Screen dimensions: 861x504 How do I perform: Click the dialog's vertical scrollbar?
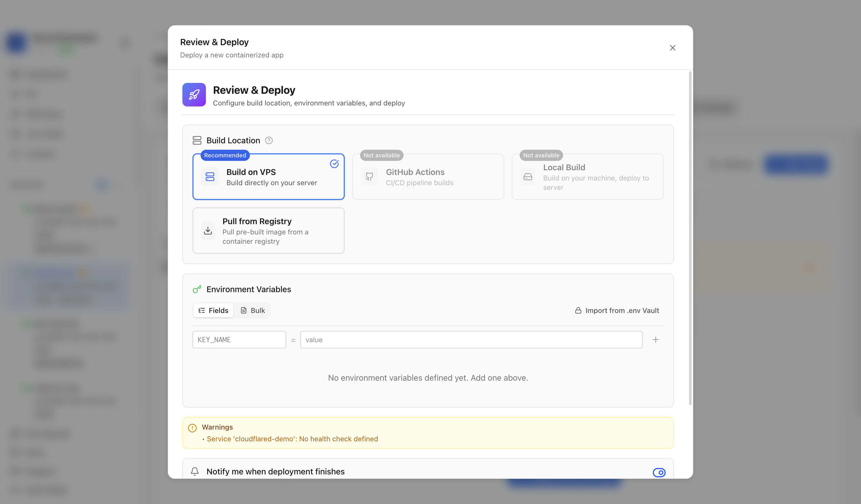point(690,238)
